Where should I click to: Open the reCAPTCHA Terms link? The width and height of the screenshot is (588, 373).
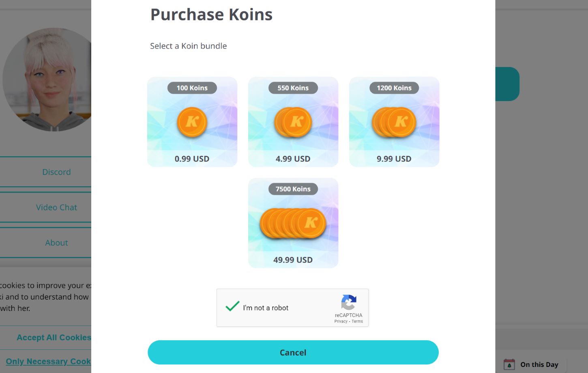coord(357,321)
